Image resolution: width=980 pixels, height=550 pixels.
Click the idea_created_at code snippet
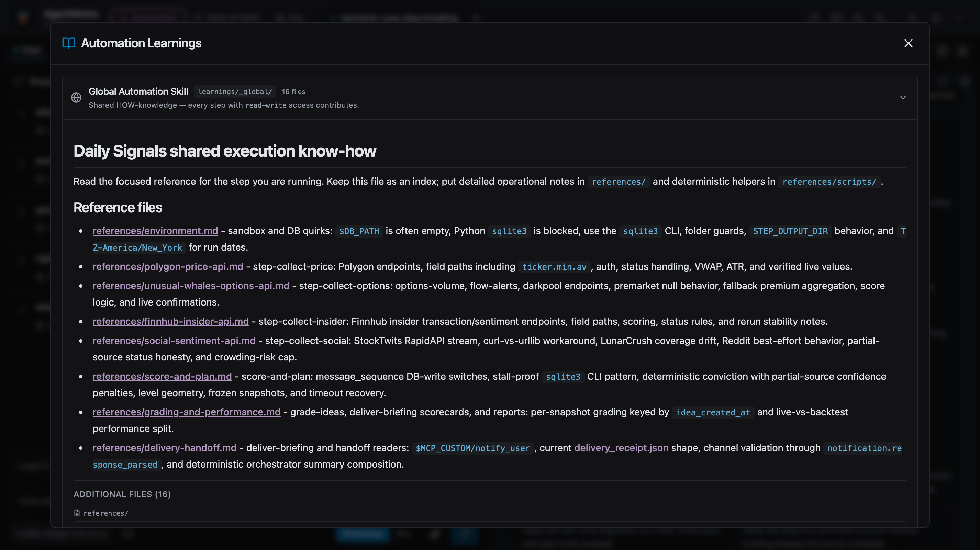pyautogui.click(x=713, y=412)
